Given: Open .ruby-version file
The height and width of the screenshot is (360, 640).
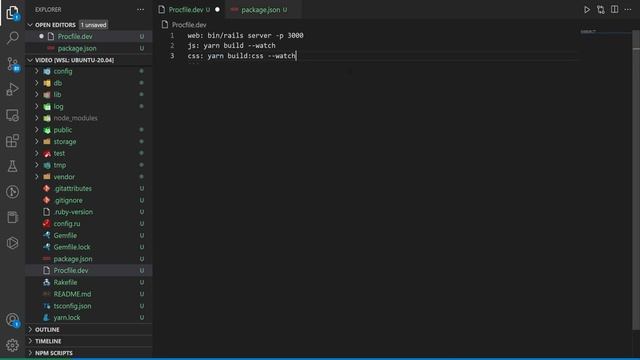Looking at the screenshot, I should 73,212.
